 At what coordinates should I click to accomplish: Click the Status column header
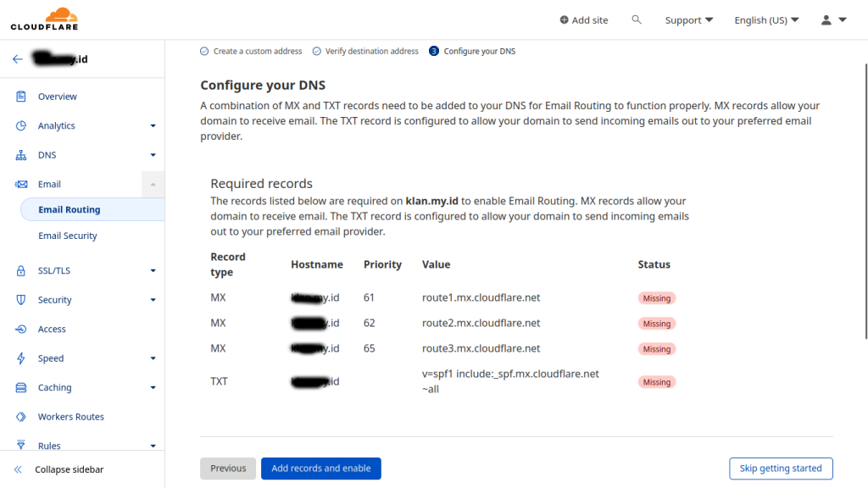point(654,264)
